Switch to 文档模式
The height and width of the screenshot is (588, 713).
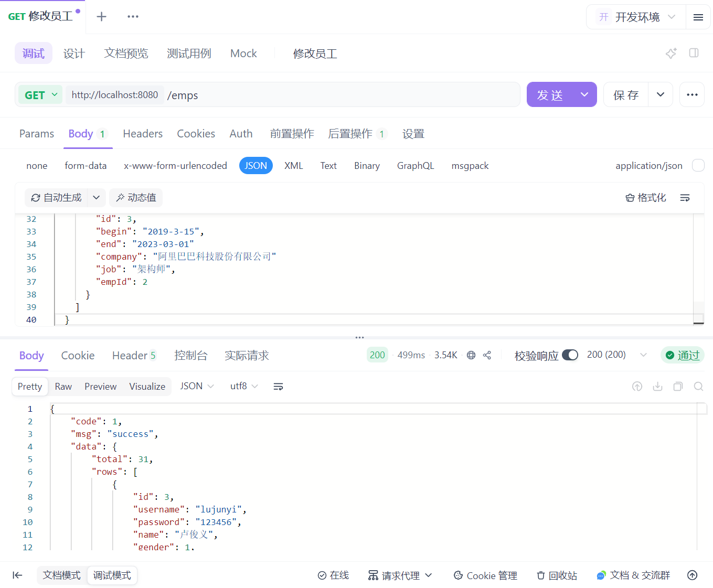(61, 575)
